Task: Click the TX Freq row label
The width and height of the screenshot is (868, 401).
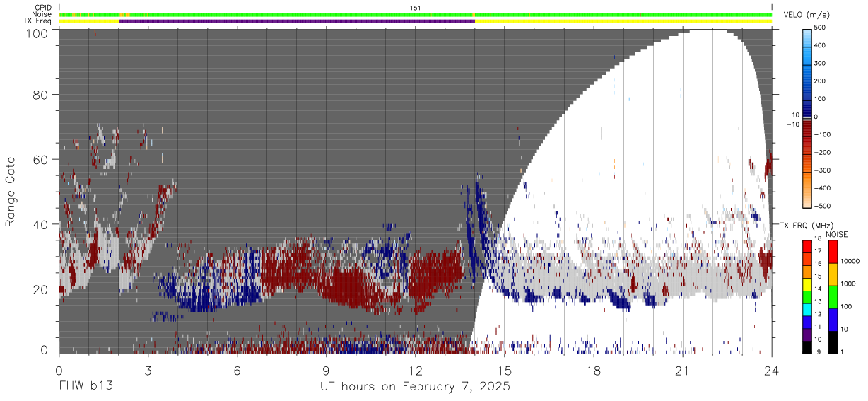Action: coord(37,21)
